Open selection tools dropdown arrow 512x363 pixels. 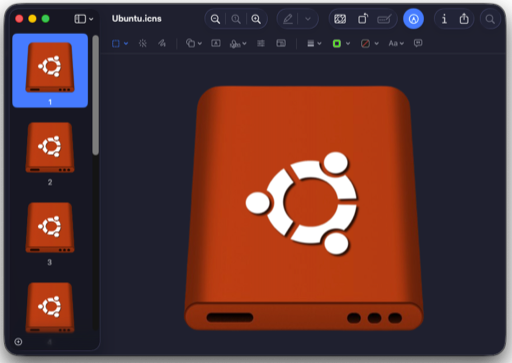tap(126, 43)
